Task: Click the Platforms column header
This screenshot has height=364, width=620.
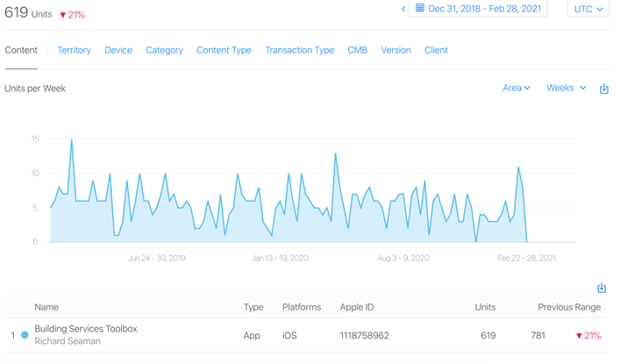Action: pyautogui.click(x=302, y=307)
